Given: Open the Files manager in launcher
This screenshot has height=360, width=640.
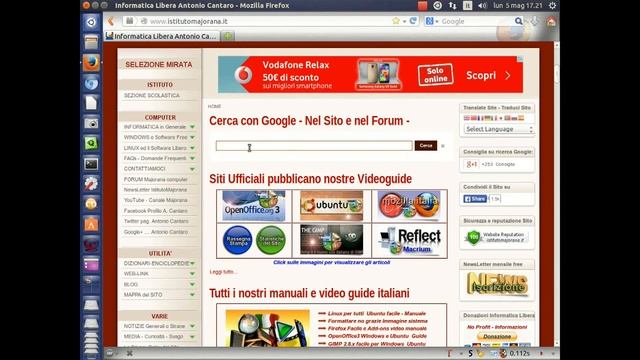Looking at the screenshot, I should [91, 42].
